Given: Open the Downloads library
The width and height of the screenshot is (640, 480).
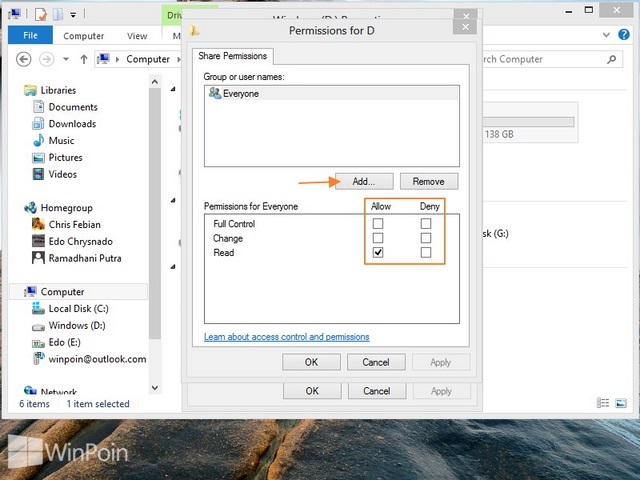Looking at the screenshot, I should tap(72, 124).
